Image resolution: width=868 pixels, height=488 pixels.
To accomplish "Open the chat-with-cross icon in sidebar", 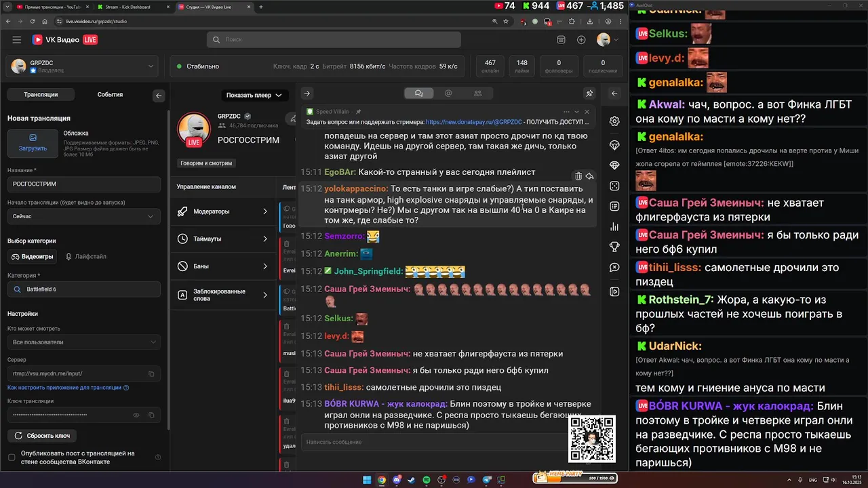I will tap(614, 268).
